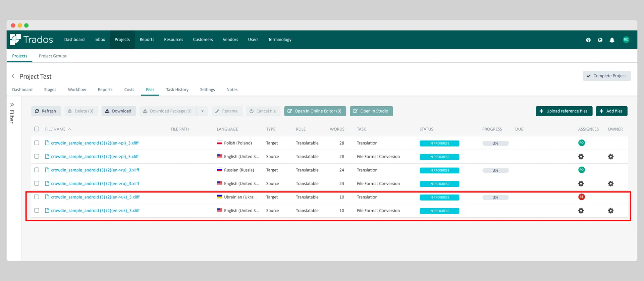Click Open in Online Editor button
Screen dimensions: 644x281
tap(315, 111)
